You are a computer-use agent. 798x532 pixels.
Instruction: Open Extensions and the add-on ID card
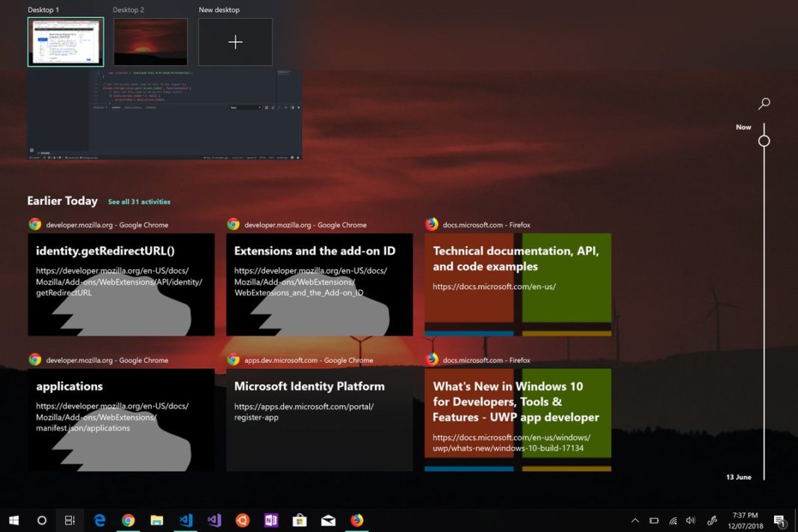(320, 284)
